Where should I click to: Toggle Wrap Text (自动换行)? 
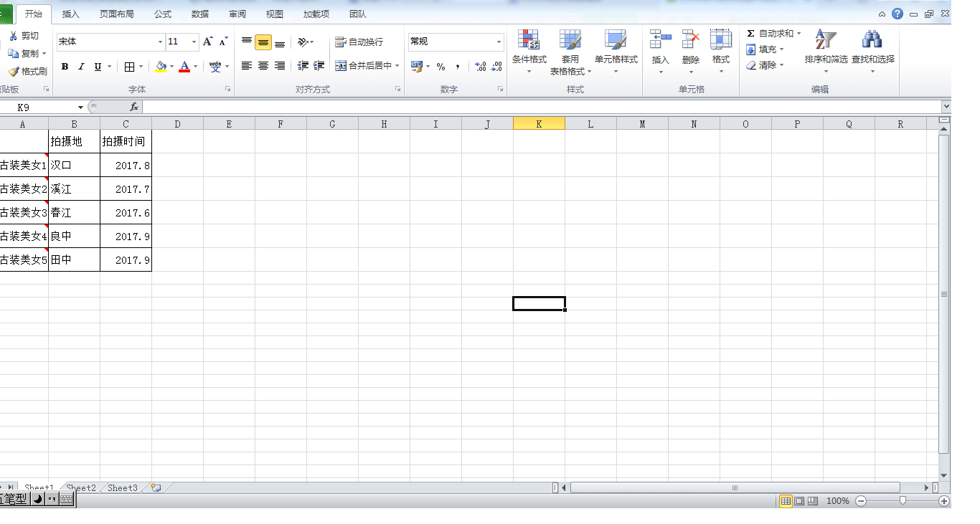tap(359, 42)
